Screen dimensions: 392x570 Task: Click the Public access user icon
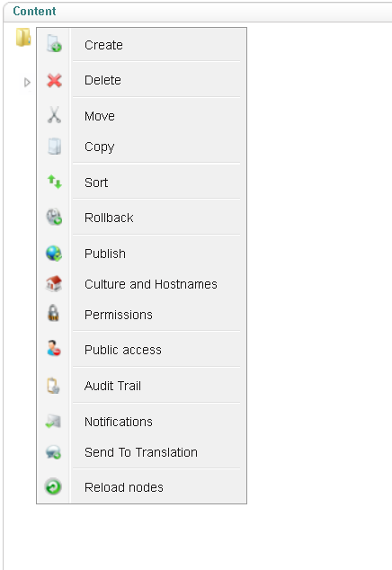pyautogui.click(x=54, y=348)
